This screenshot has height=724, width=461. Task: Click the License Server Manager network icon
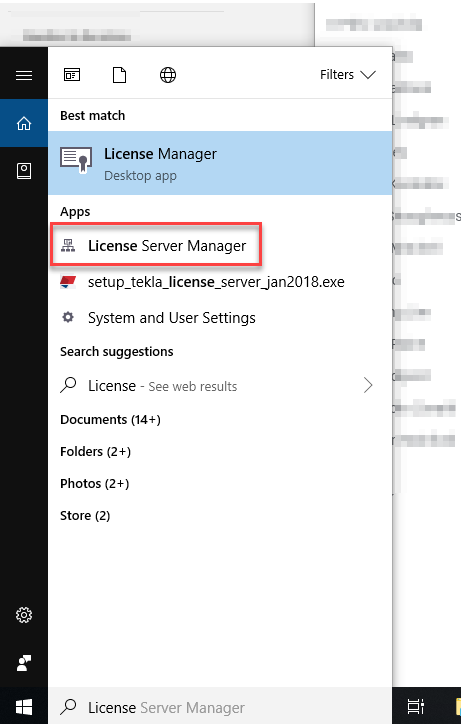[68, 246]
